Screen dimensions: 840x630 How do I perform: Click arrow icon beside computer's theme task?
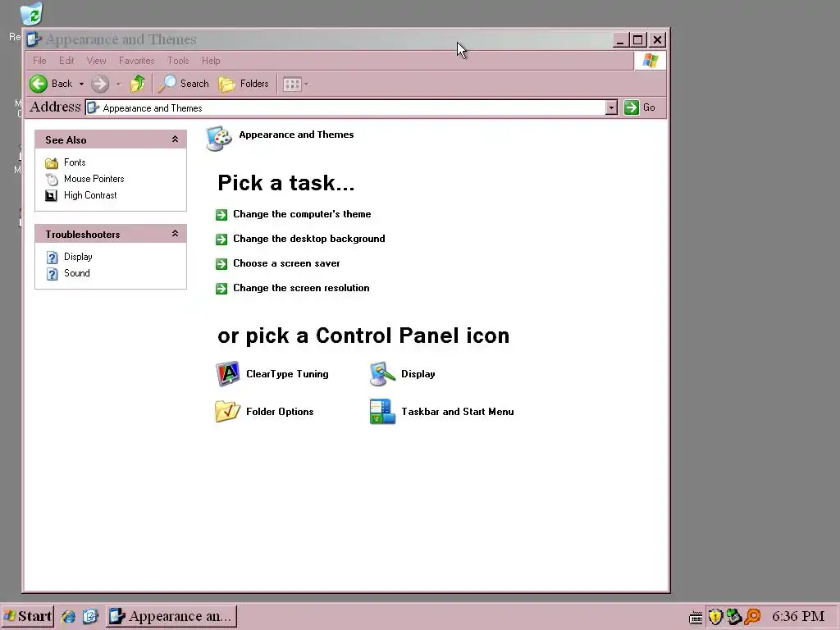221,215
